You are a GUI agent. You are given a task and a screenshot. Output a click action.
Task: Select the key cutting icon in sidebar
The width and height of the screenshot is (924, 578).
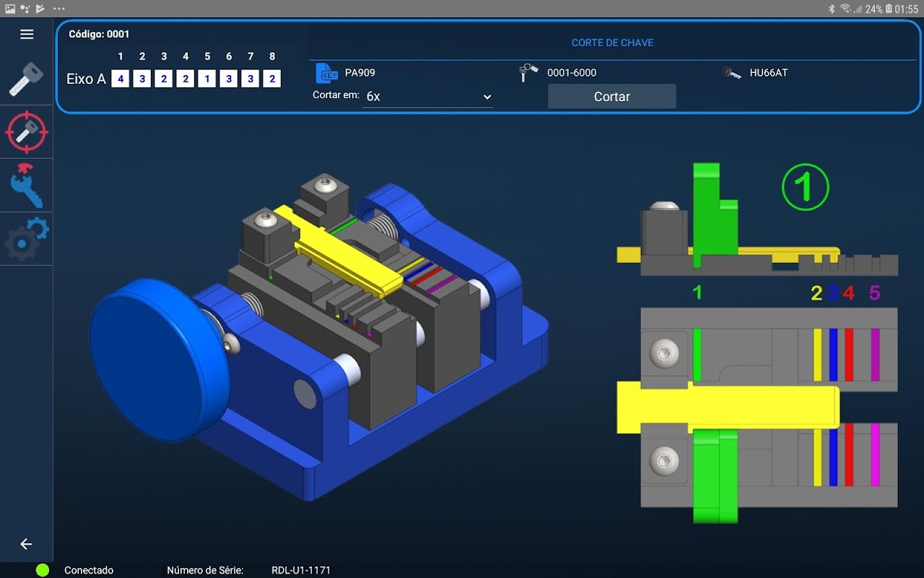(x=27, y=79)
